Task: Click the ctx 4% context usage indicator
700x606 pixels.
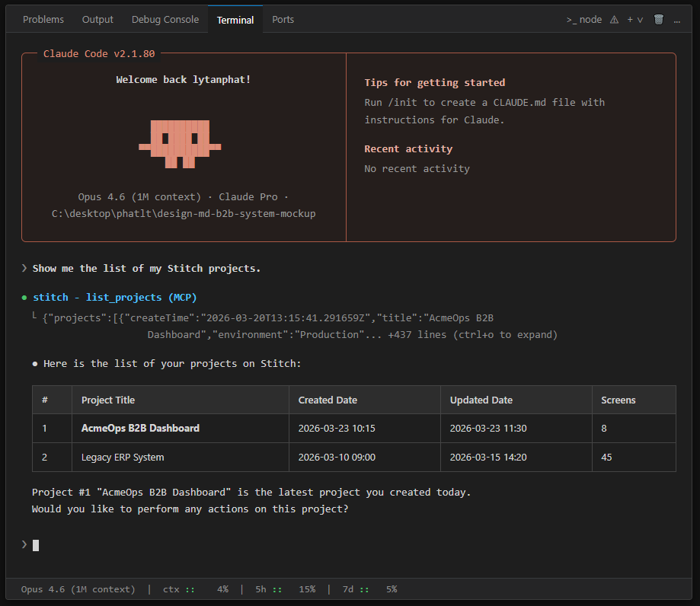Action: pyautogui.click(x=195, y=589)
